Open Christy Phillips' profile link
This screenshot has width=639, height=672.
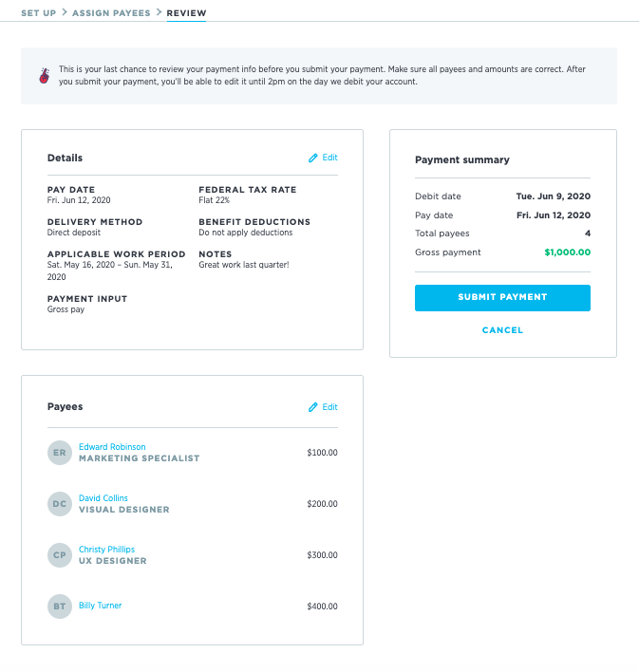coord(106,550)
